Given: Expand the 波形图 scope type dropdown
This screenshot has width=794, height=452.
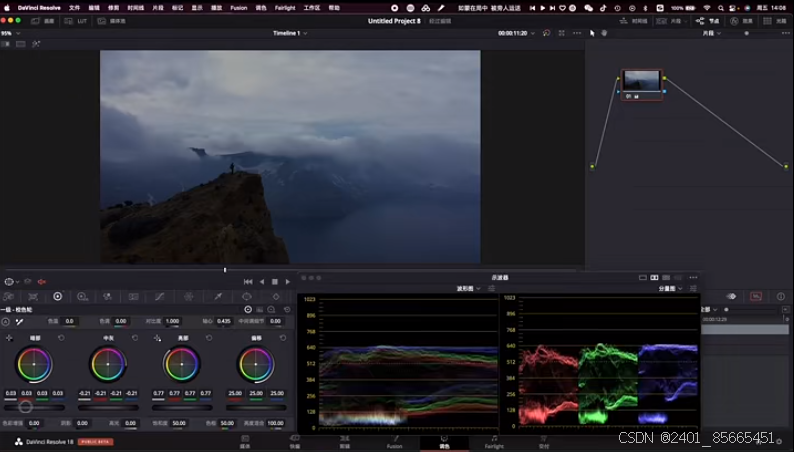Looking at the screenshot, I should click(x=468, y=288).
